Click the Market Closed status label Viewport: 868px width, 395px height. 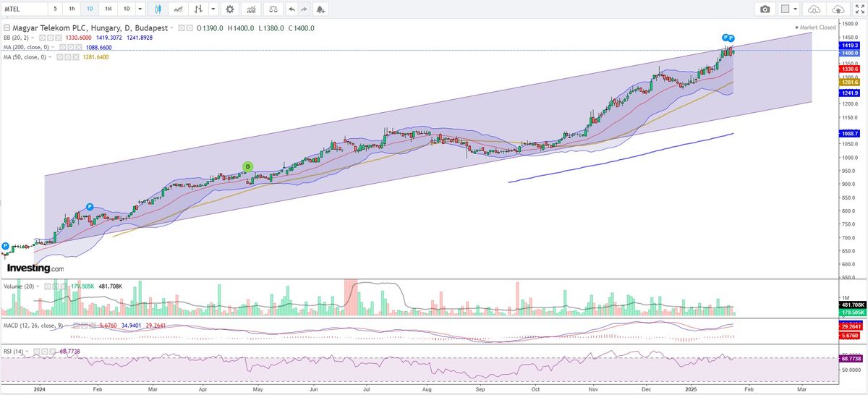(818, 27)
